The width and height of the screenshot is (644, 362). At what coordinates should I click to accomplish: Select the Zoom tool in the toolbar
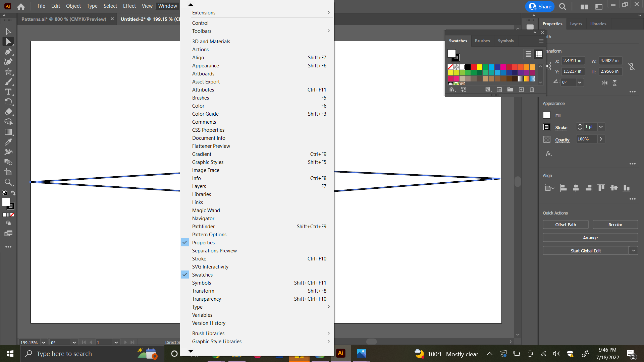[x=8, y=182]
